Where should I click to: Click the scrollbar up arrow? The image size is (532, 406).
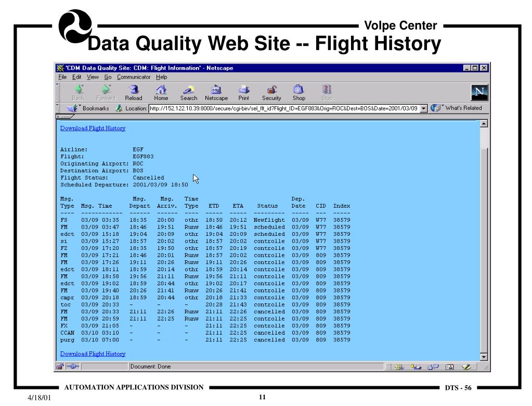(484, 123)
